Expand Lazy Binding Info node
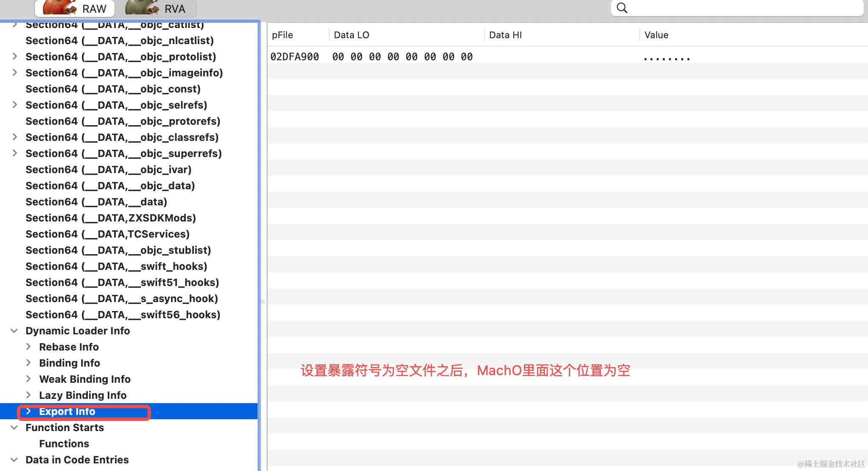 [x=28, y=395]
